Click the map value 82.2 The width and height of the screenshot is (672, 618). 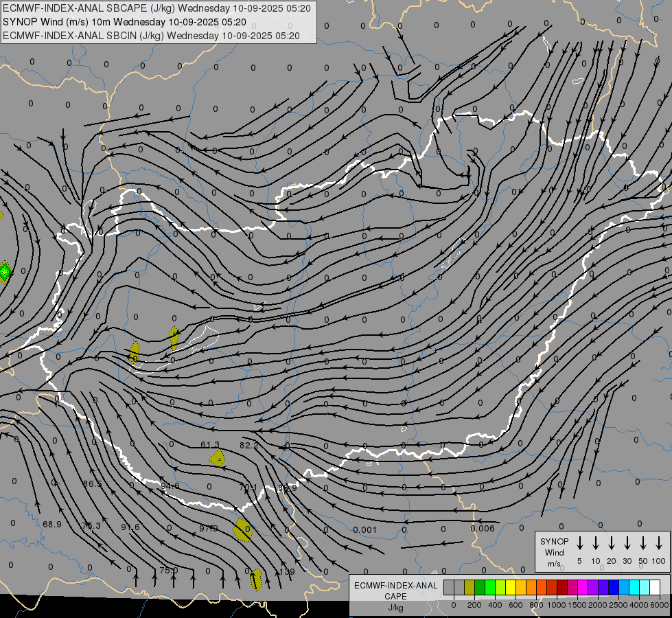click(249, 446)
